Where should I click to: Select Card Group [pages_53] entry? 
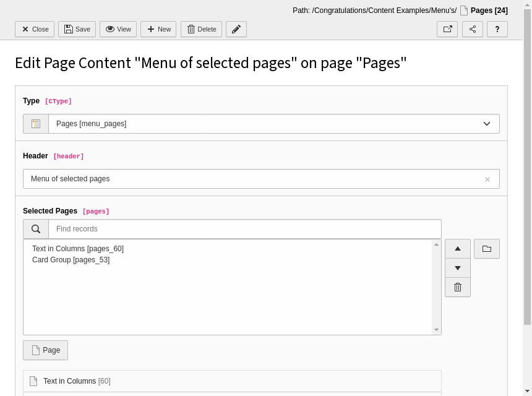tap(71, 260)
